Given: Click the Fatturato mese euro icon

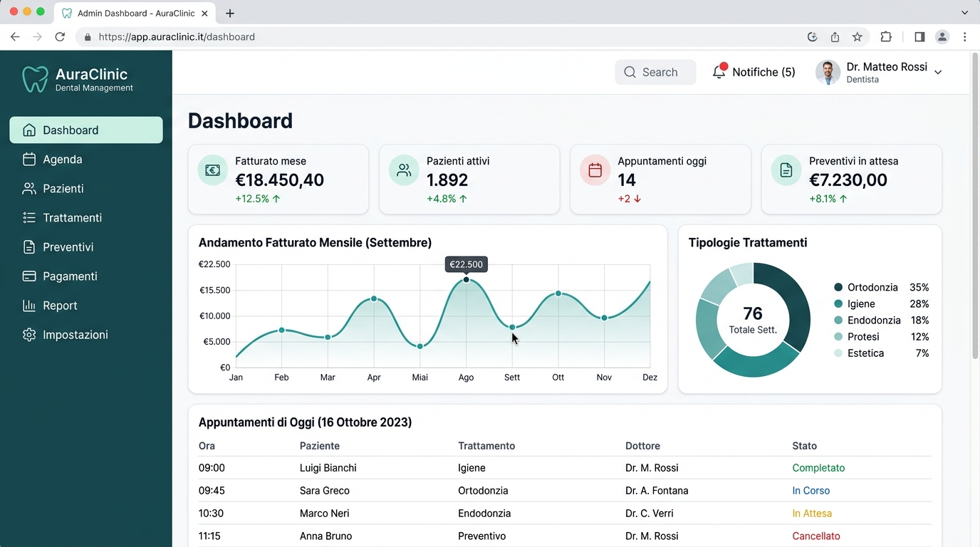Looking at the screenshot, I should point(212,170).
